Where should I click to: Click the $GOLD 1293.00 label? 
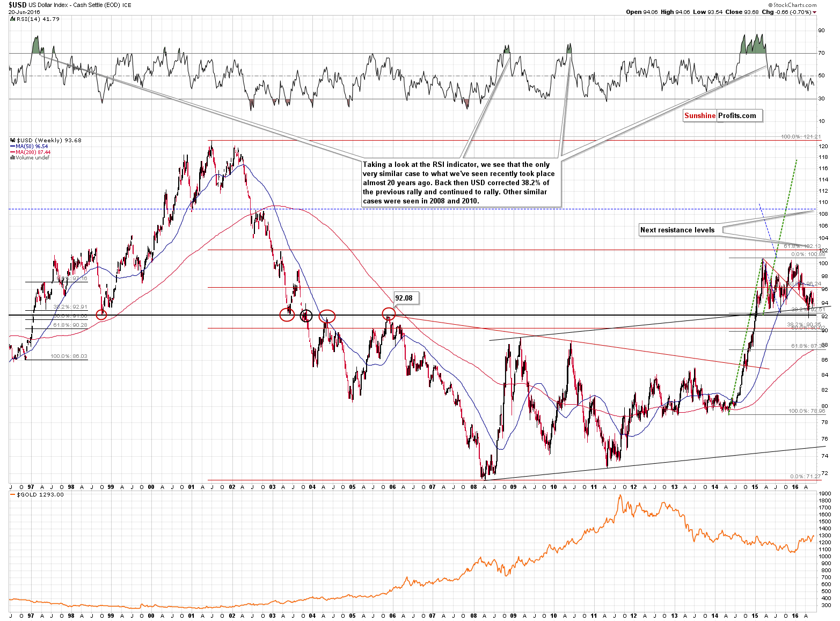click(x=40, y=495)
